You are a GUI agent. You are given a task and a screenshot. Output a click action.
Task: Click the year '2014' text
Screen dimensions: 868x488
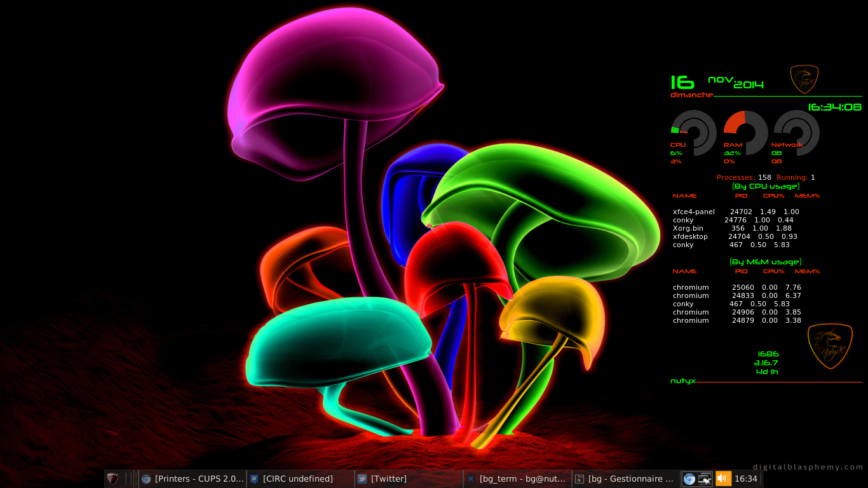coord(749,85)
